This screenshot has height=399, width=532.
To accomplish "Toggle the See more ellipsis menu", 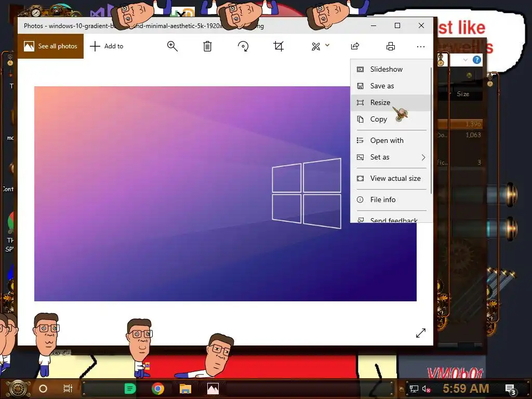I will click(x=421, y=46).
